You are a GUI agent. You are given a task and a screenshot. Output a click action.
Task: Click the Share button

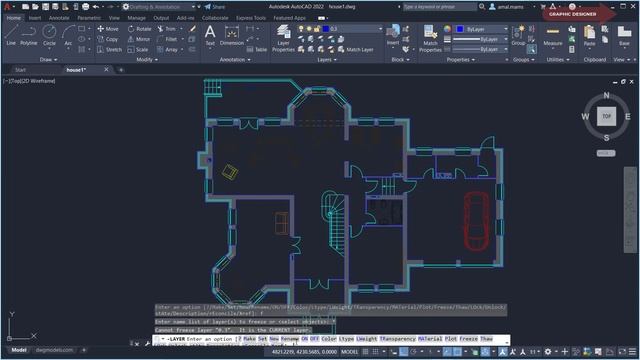click(215, 7)
